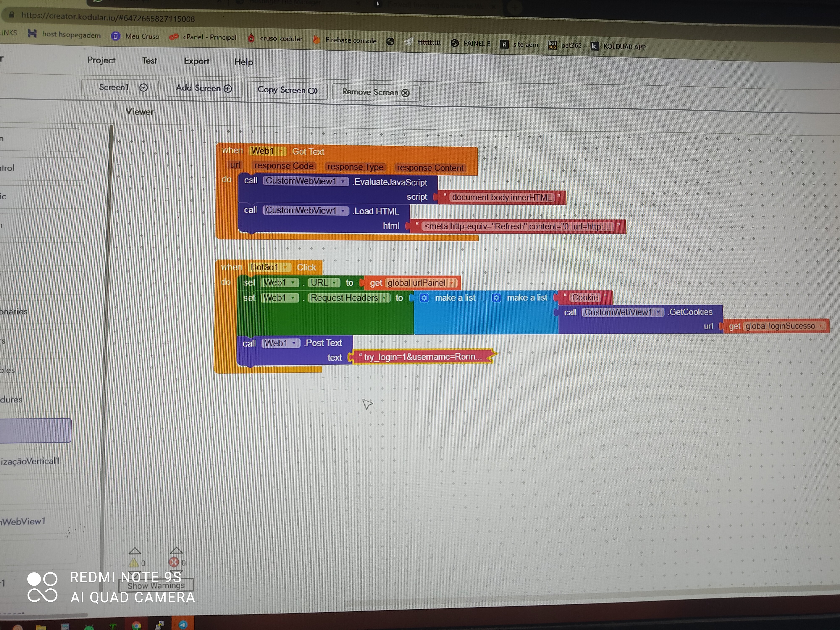Click the Remove Screen button
This screenshot has height=630, width=840.
375,92
